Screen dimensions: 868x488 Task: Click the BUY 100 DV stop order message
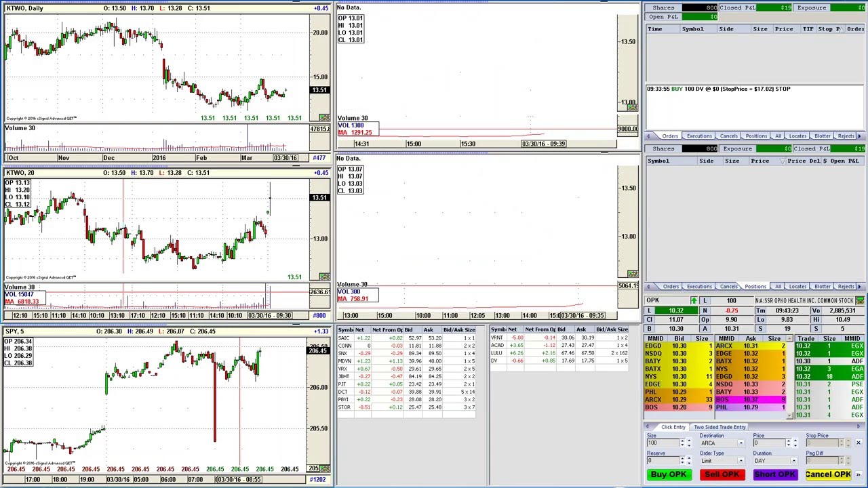point(719,89)
